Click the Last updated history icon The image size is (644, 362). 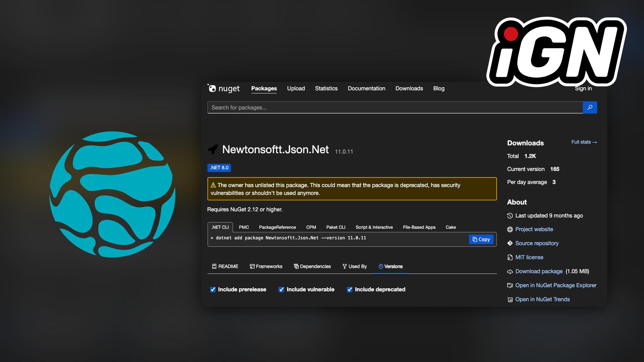click(510, 216)
